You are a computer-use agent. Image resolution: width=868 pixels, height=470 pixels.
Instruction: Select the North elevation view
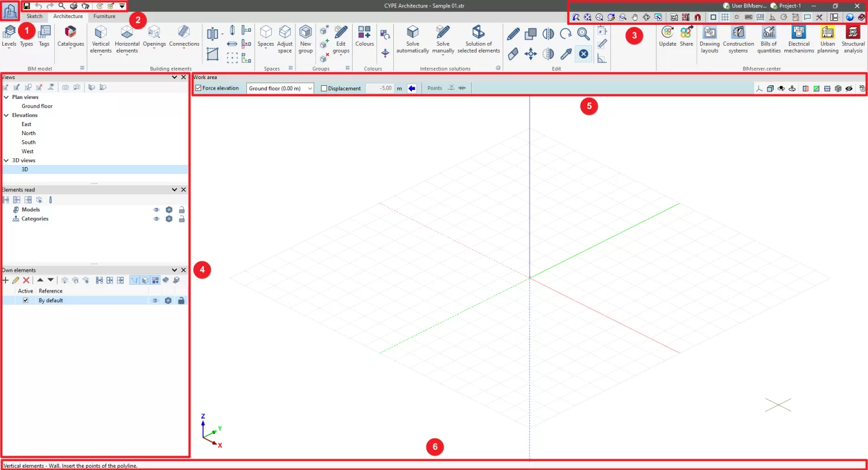tap(29, 133)
